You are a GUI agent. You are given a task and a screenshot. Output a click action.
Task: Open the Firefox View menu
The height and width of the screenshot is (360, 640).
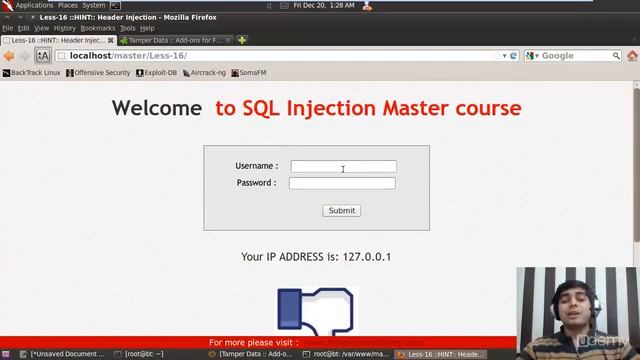pyautogui.click(x=41, y=28)
